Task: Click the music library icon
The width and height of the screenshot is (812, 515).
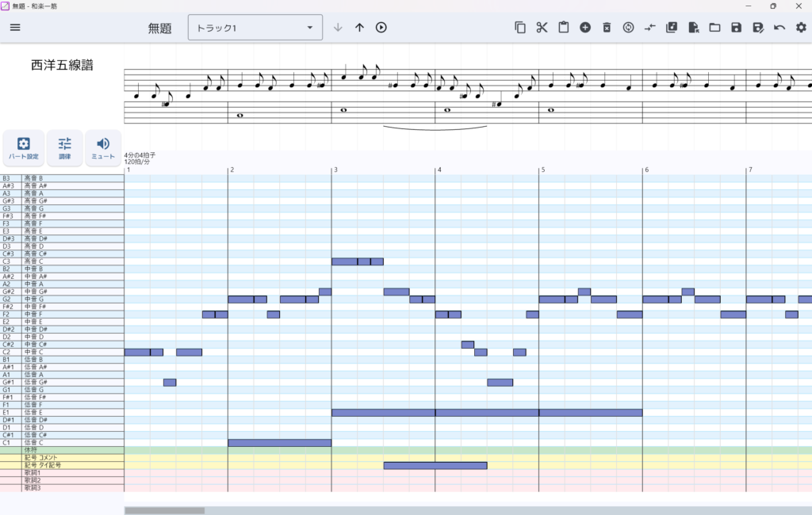Action: tap(672, 28)
